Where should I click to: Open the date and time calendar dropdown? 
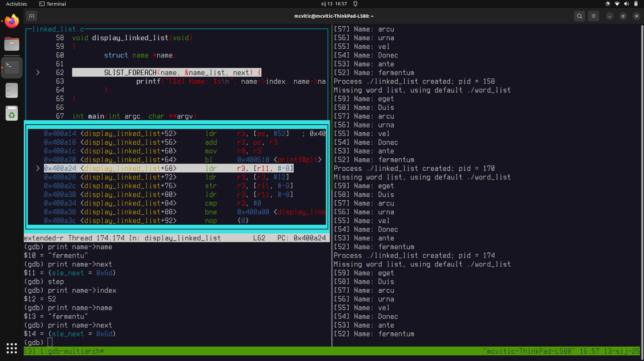[x=334, y=4]
